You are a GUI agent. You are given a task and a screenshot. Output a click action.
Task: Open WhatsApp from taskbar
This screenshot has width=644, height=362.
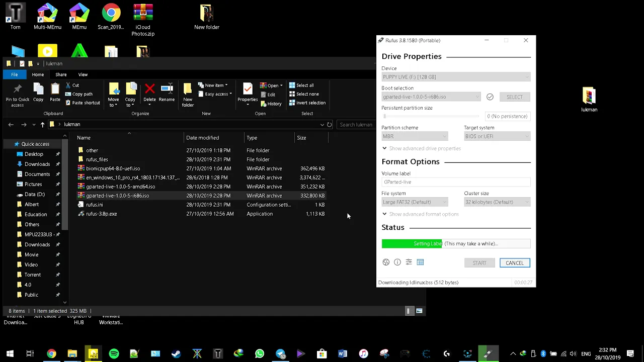tap(260, 353)
